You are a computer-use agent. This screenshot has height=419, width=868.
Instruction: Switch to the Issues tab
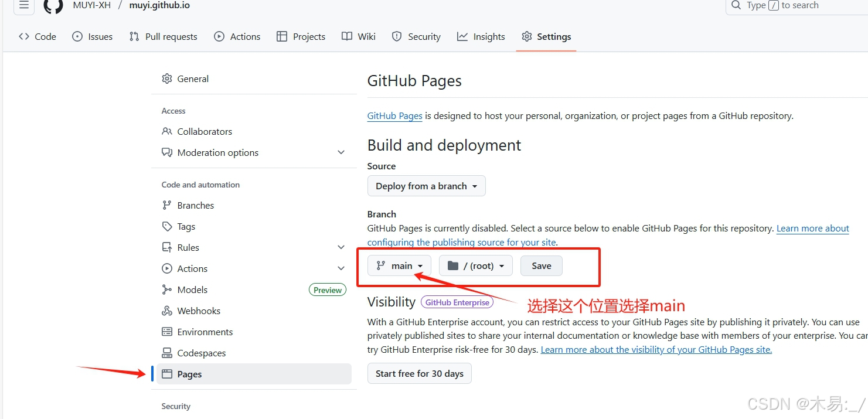tap(93, 36)
